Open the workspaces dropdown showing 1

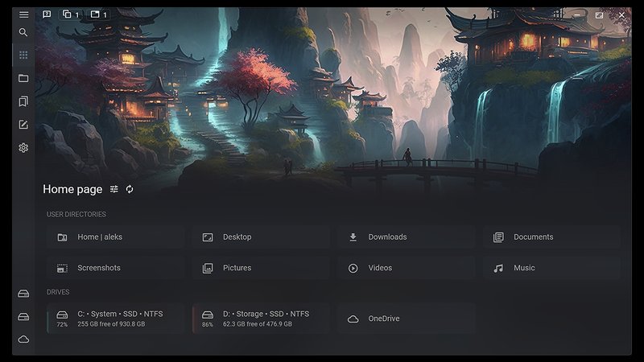[72, 14]
